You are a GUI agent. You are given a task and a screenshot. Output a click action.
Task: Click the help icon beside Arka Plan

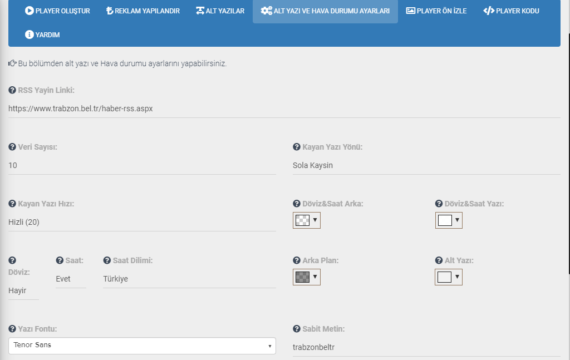coord(297,260)
